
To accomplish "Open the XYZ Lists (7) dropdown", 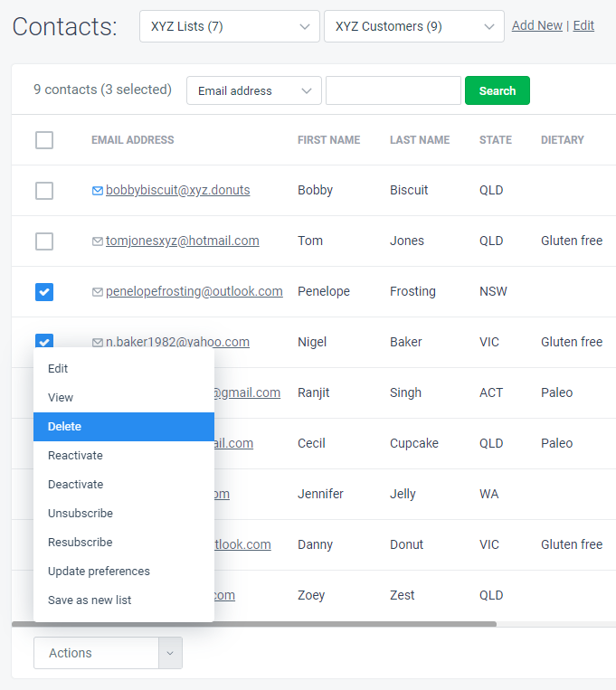I will click(230, 26).
